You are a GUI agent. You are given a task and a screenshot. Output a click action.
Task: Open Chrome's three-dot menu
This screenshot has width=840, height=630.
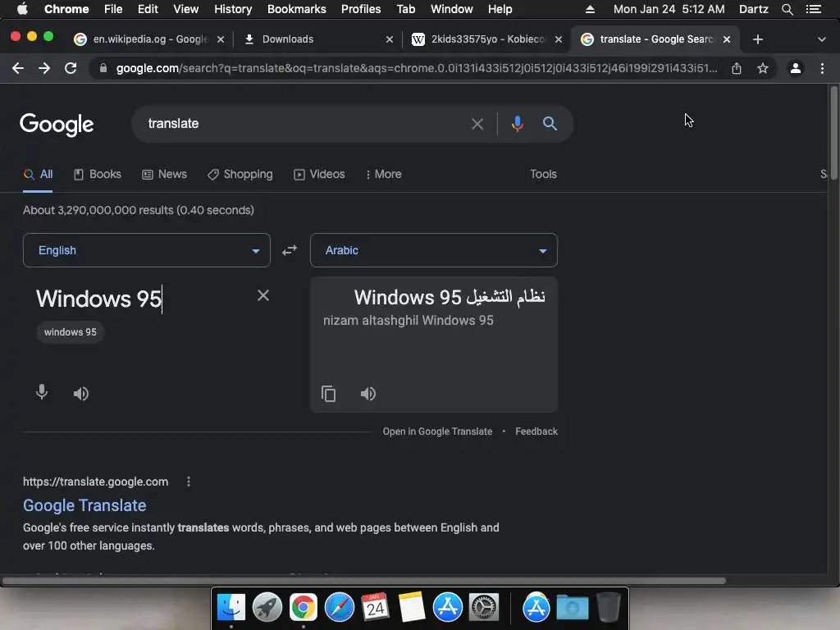click(x=822, y=68)
